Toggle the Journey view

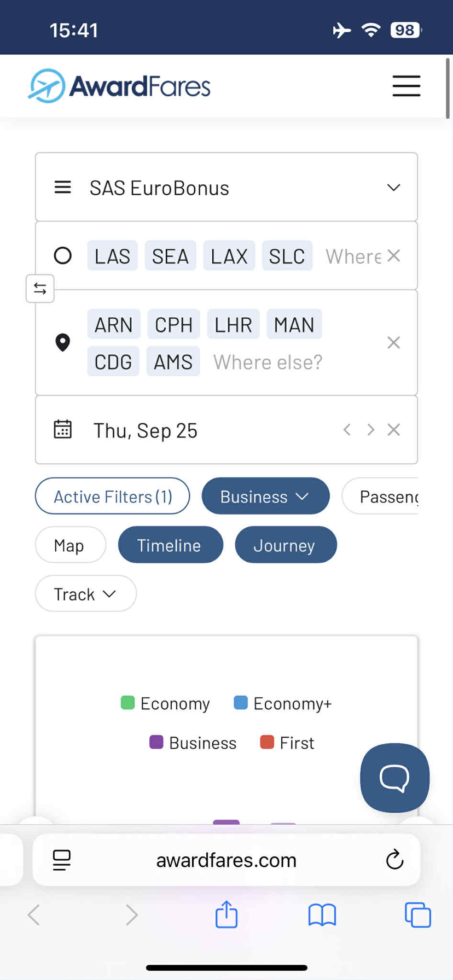point(285,545)
